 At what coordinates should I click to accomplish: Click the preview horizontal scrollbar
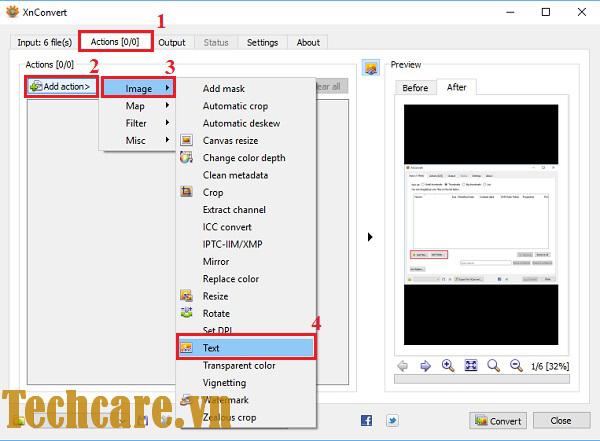coord(482,379)
